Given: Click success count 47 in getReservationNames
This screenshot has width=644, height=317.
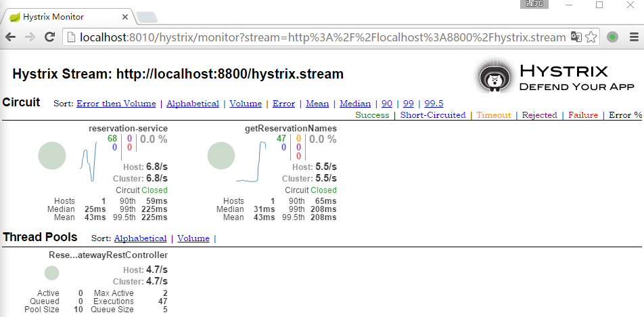Looking at the screenshot, I should (281, 139).
